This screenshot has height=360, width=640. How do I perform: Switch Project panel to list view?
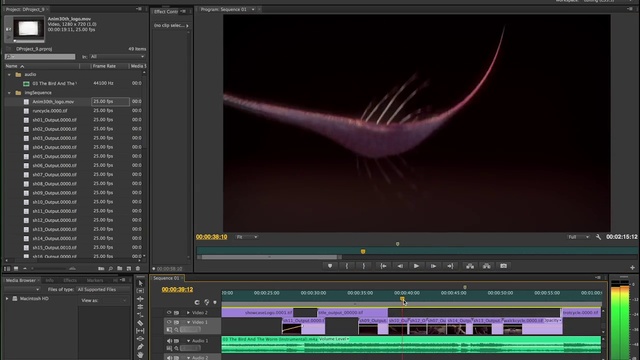7,269
